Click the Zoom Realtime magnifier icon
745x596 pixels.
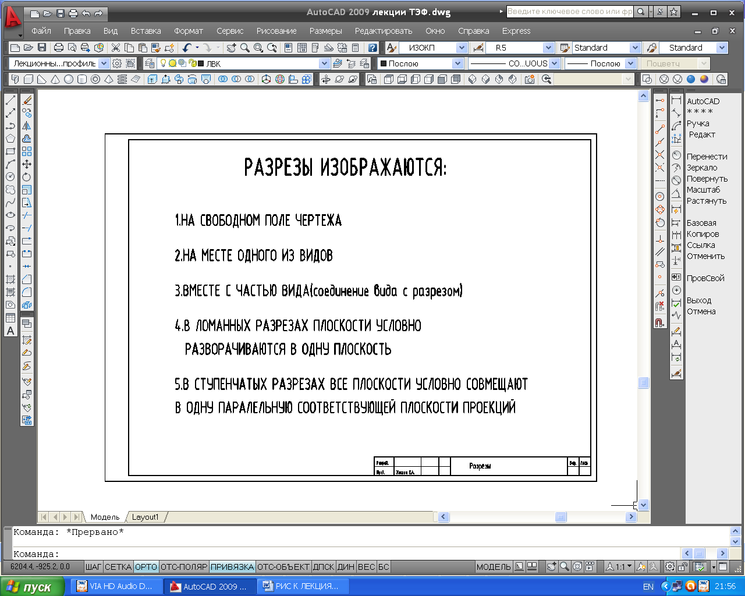tap(245, 48)
